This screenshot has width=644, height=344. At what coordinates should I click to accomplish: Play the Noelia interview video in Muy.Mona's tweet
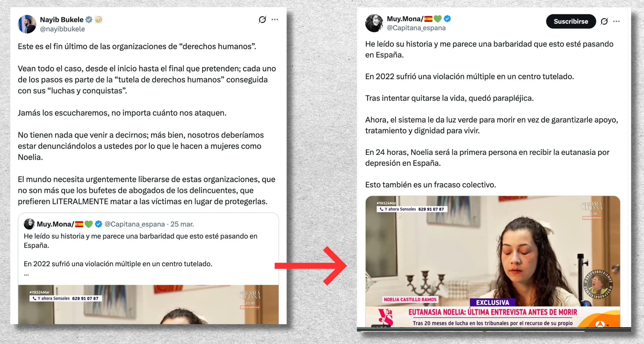coord(493,261)
